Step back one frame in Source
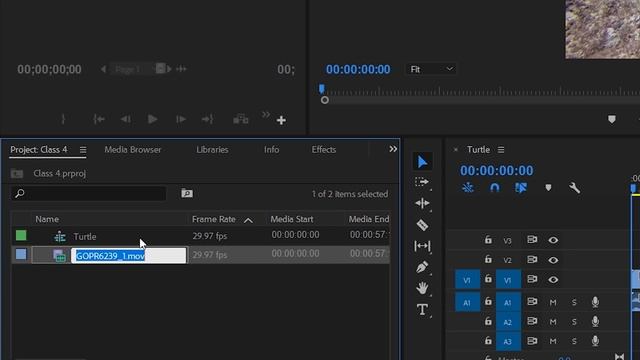640x360 pixels. [125, 119]
